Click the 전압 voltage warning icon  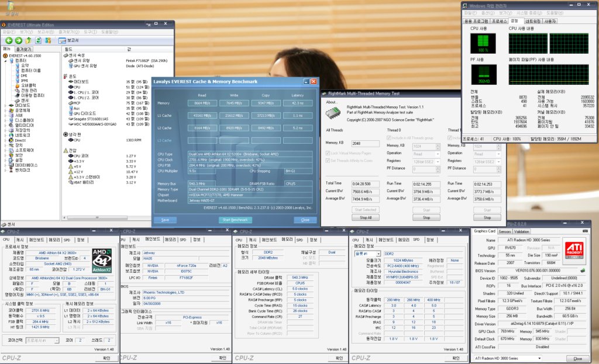(66, 150)
